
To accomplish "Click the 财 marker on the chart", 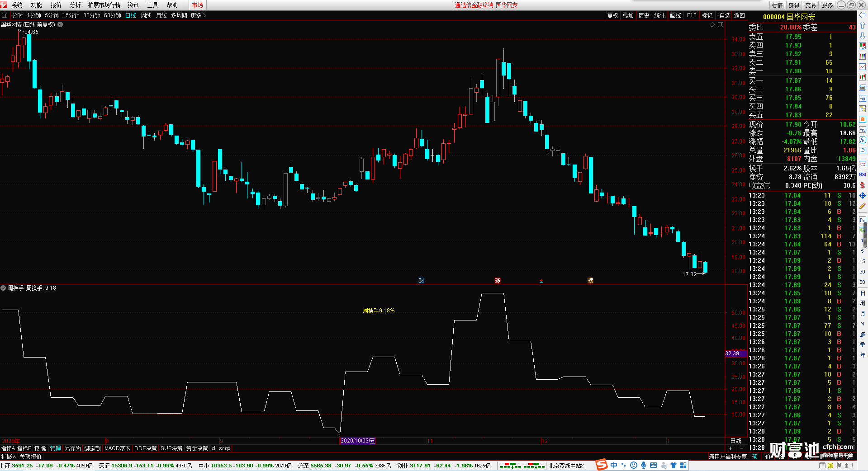I will click(421, 281).
